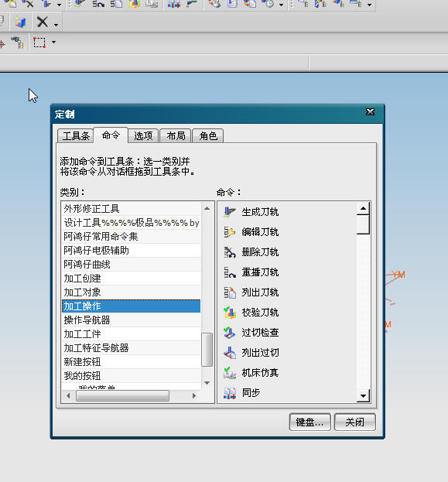
Task: Open the 布局 tab
Action: point(176,136)
